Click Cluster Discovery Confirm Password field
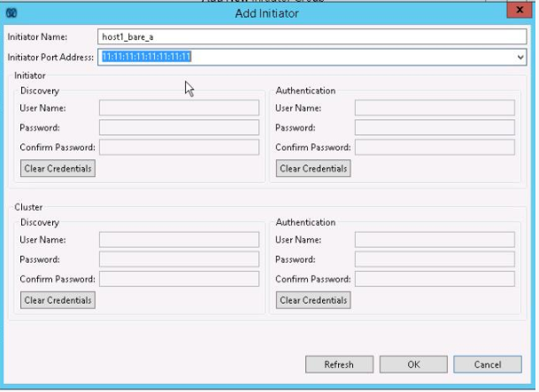 click(x=179, y=279)
